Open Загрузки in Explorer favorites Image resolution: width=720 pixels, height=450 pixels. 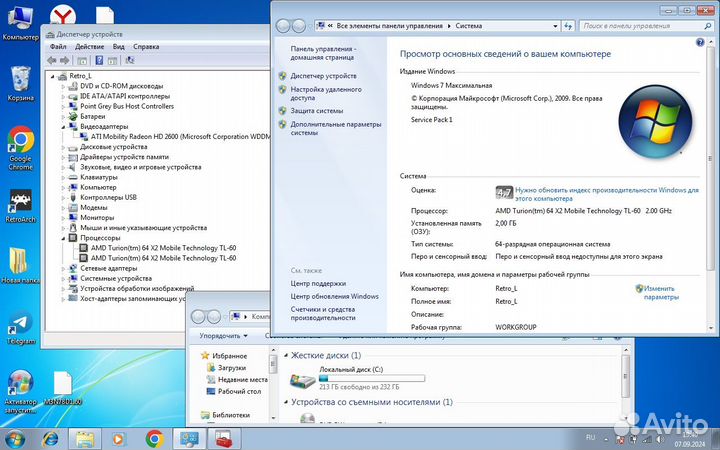[231, 368]
